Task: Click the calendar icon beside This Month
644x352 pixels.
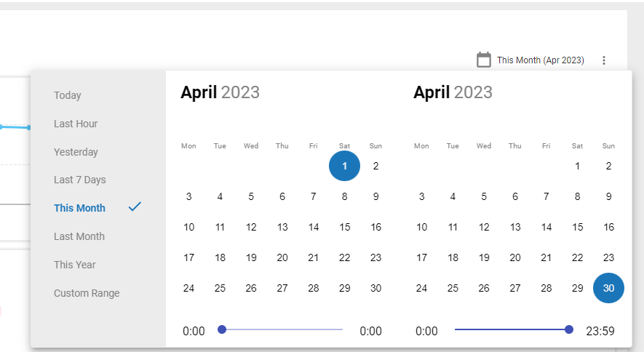Action: click(x=484, y=60)
